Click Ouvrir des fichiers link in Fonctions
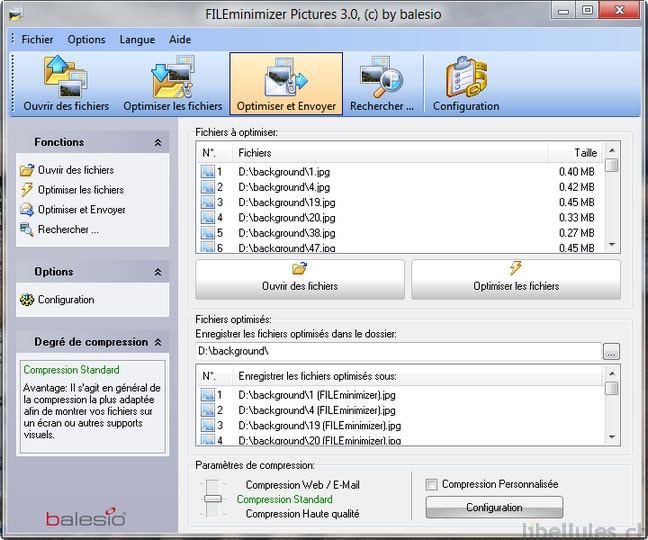Screen dimensions: 648x540 tap(76, 170)
